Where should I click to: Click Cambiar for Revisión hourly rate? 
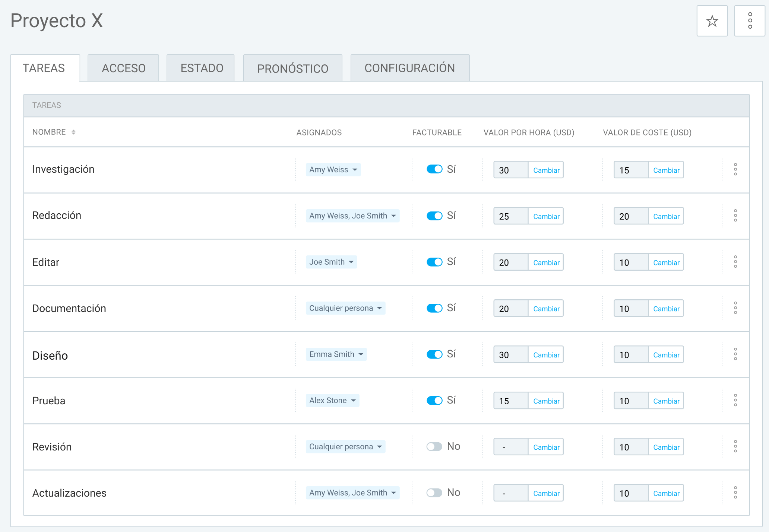546,447
